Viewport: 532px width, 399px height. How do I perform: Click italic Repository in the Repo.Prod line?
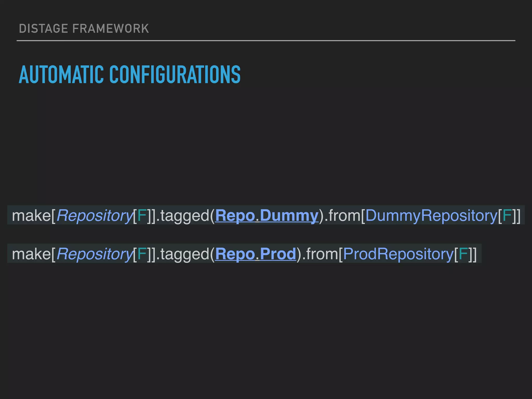95,254
